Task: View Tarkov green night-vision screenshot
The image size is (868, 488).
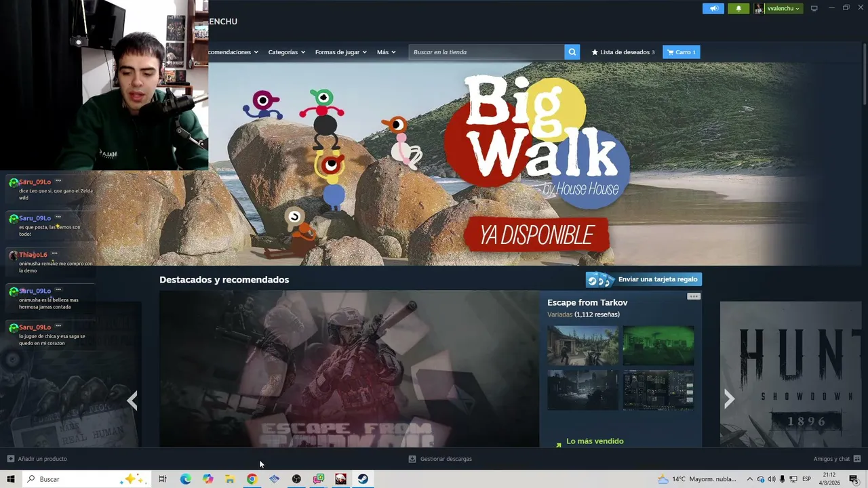Action: (x=658, y=346)
